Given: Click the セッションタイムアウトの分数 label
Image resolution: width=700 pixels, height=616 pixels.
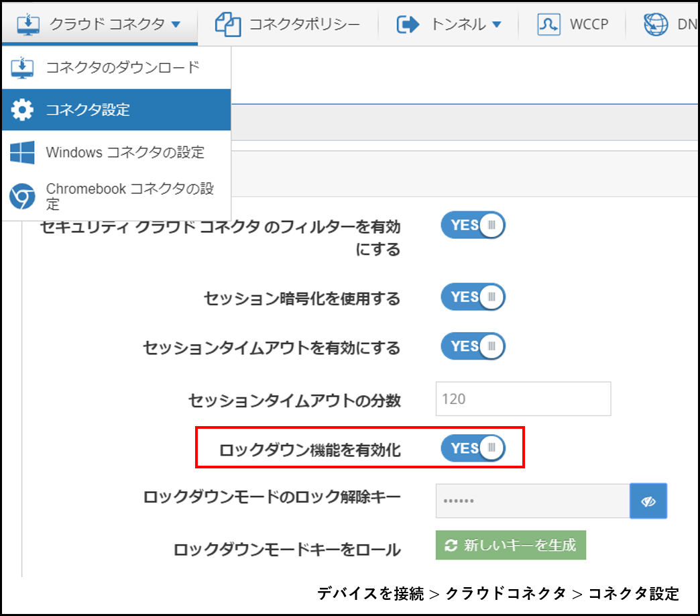Looking at the screenshot, I should [x=294, y=401].
